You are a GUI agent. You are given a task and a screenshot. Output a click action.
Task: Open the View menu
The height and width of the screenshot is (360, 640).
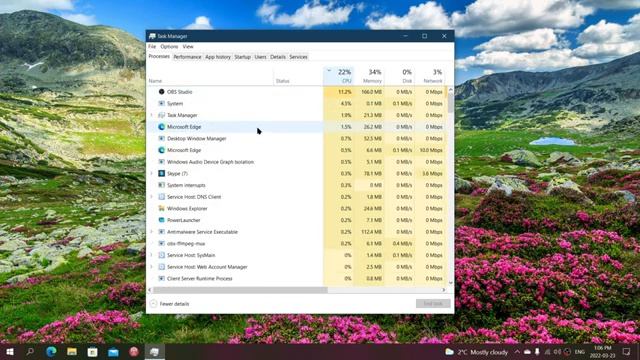point(188,47)
